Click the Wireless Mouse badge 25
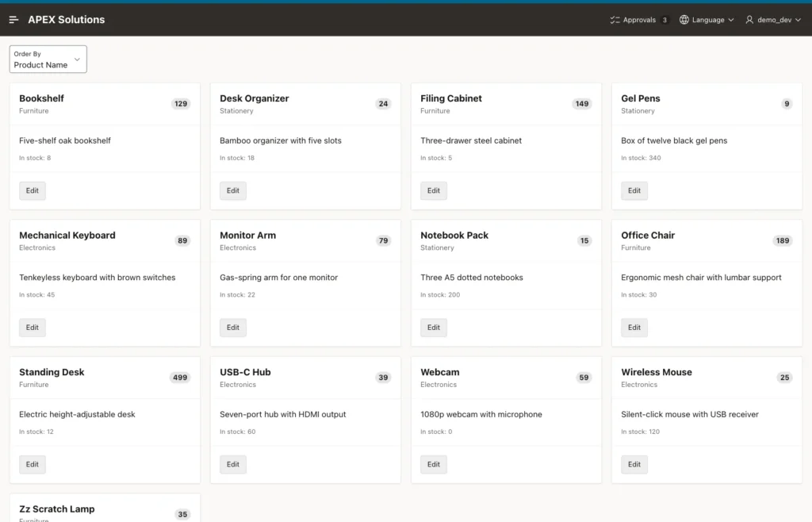The width and height of the screenshot is (812, 522). [784, 378]
